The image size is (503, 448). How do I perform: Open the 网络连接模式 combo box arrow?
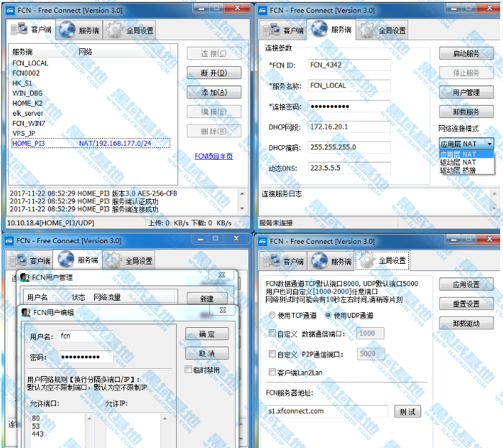489,144
